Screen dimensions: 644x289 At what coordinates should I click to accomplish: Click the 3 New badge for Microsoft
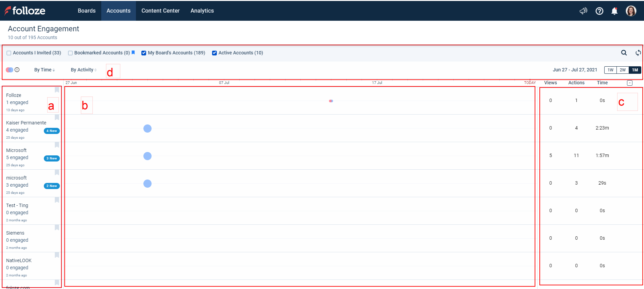(x=52, y=158)
